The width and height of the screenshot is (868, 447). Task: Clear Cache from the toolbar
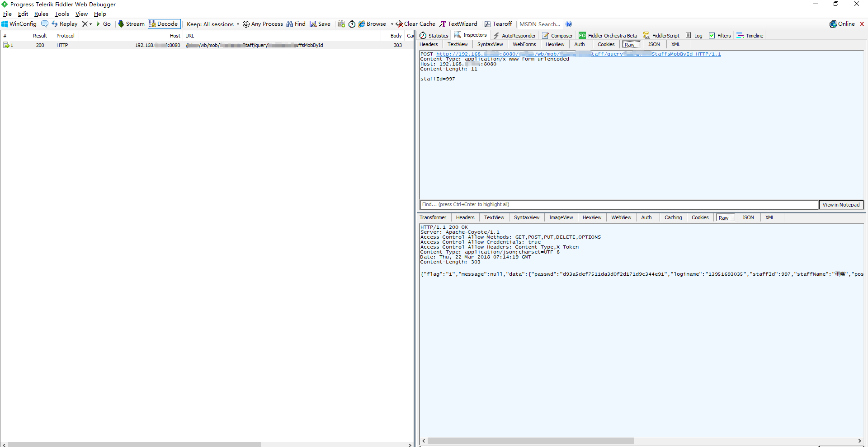point(415,24)
